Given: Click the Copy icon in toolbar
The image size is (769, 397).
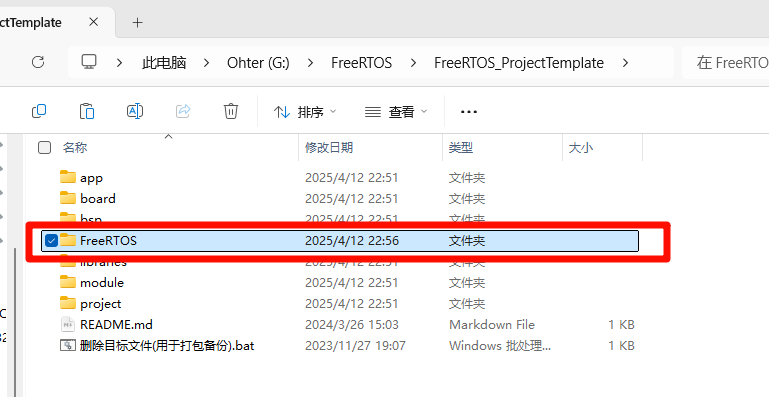Looking at the screenshot, I should click(x=39, y=111).
